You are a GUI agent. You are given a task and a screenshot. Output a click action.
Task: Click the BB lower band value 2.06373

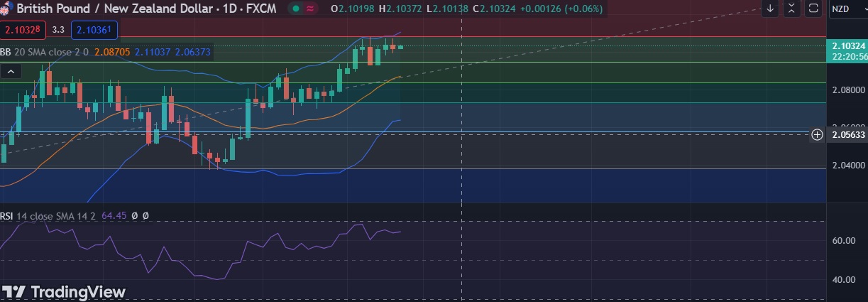(193, 52)
